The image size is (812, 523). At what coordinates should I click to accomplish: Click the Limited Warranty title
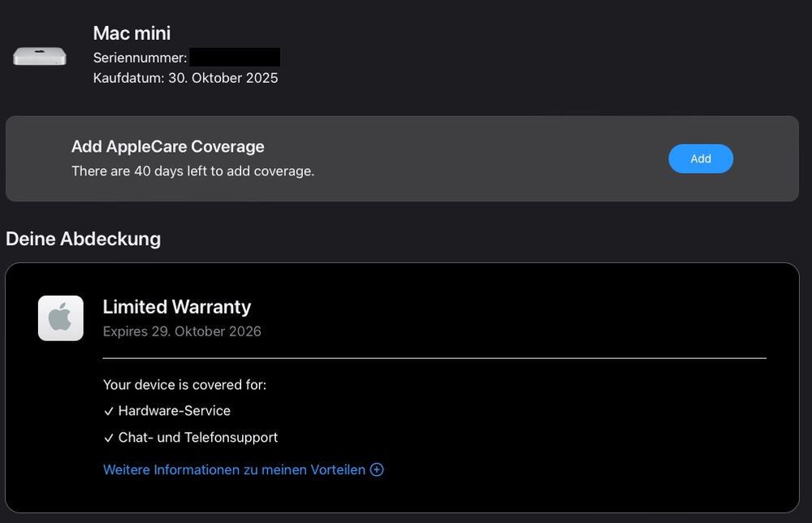(176, 307)
